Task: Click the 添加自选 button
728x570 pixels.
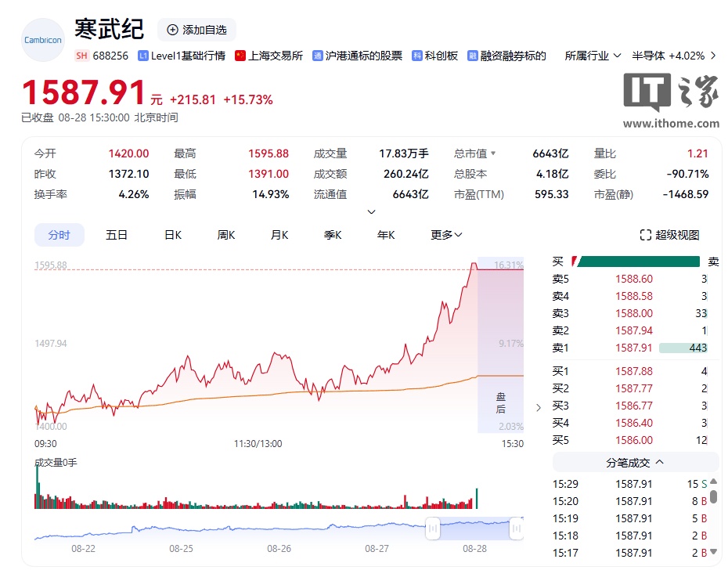Action: tap(196, 30)
